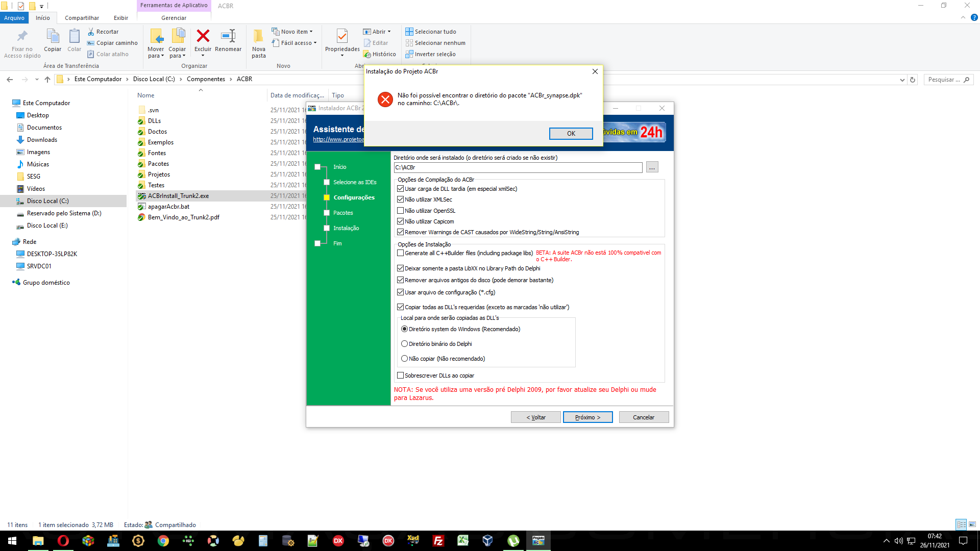The image size is (980, 551).
Task: Click the Voltar button in installer
Action: coord(536,417)
